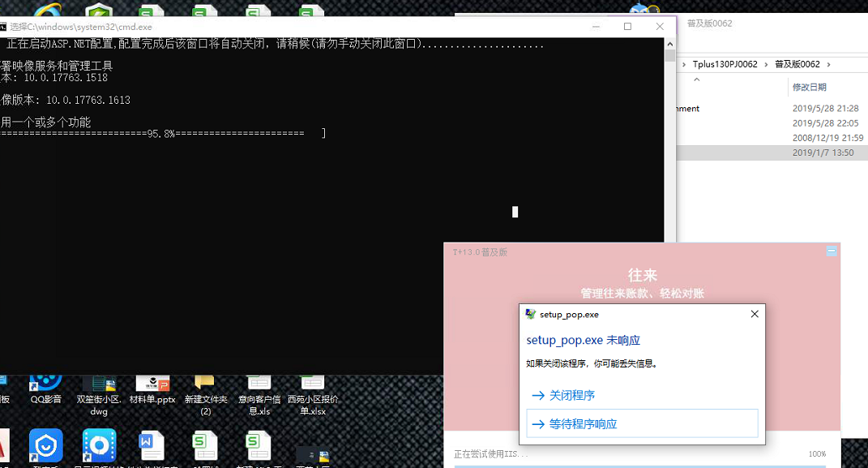Expand the chevron before Tplus130PJ0062 breadcrumb
This screenshot has width=868, height=468.
click(x=684, y=64)
